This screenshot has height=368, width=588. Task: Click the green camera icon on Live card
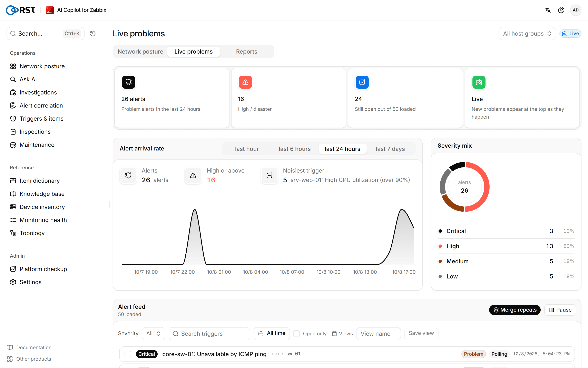tap(479, 82)
